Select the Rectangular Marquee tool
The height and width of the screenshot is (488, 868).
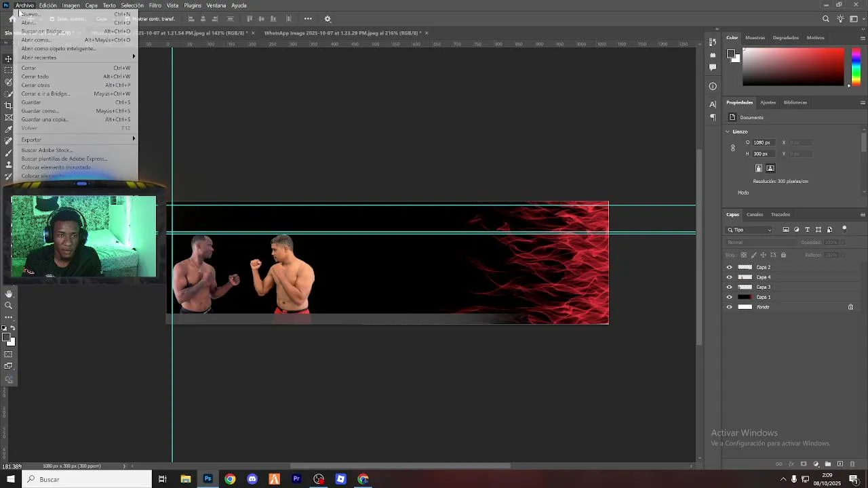[9, 70]
